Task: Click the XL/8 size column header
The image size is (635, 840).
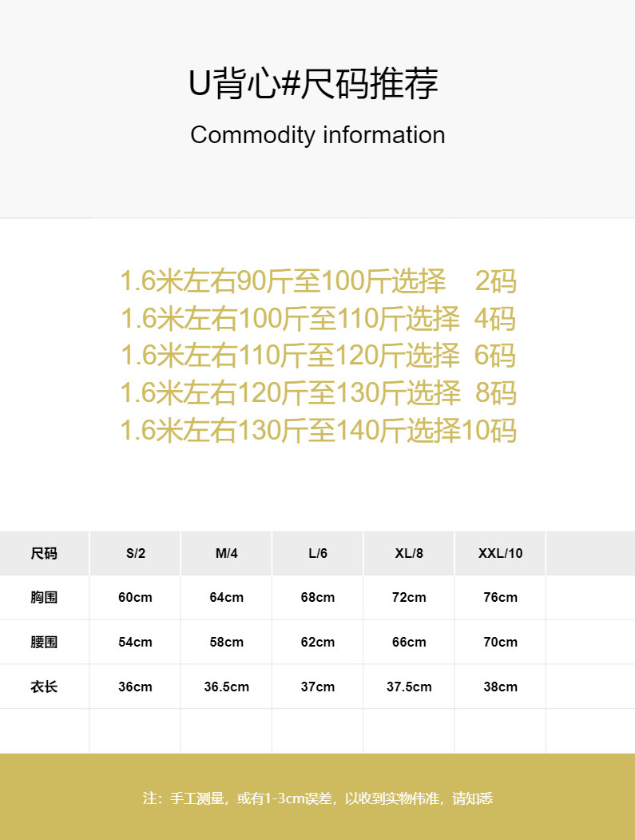Action: point(409,553)
